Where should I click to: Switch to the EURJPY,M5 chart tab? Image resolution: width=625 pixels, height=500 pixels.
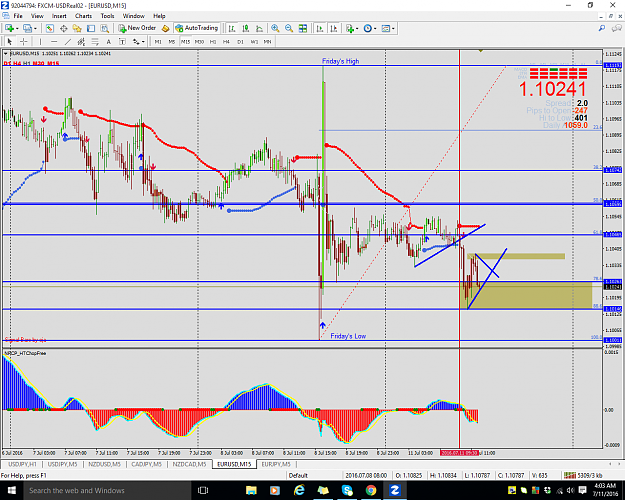(x=276, y=464)
